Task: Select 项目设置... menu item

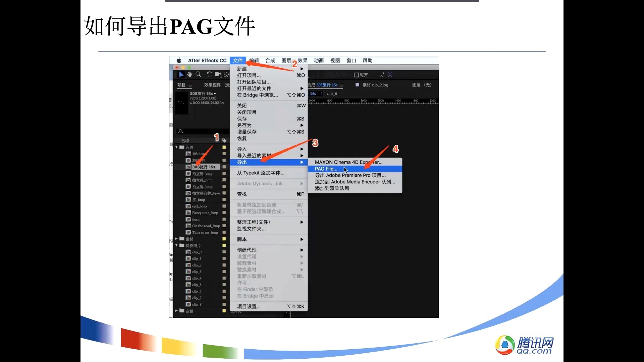Action: tap(269, 307)
